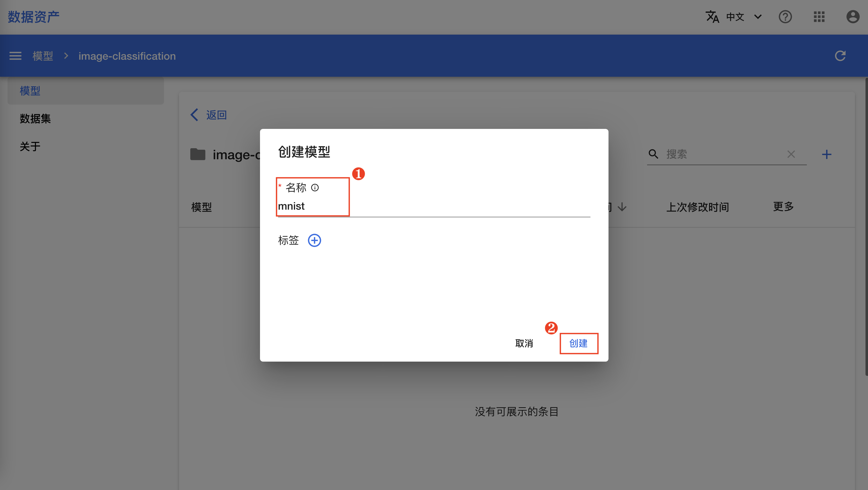This screenshot has width=868, height=490.
Task: Click the search magnifier icon
Action: coord(653,154)
